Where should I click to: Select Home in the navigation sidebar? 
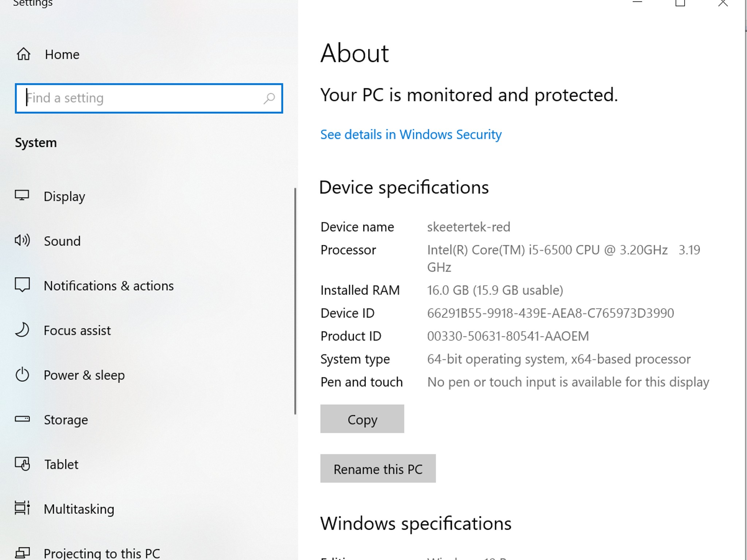click(62, 54)
